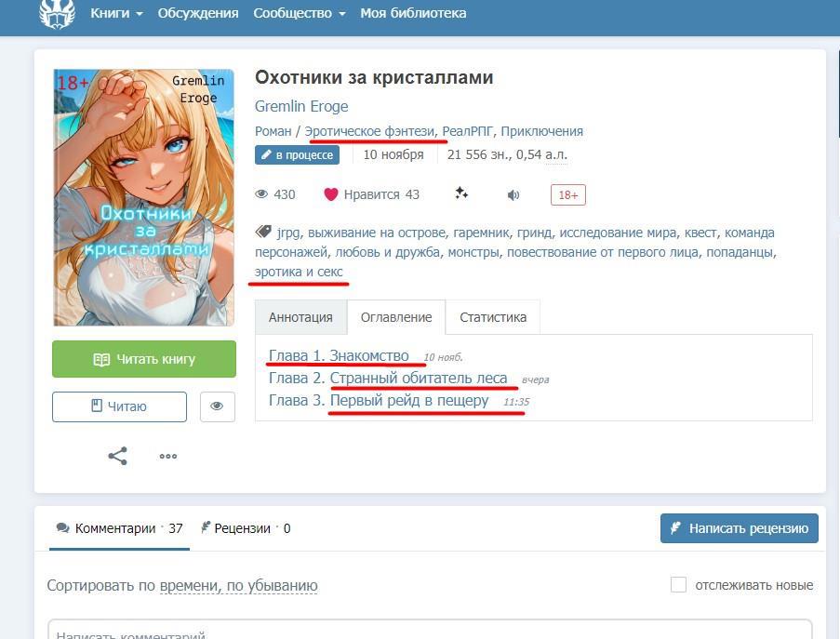Click the share icon below the cover
Screen dimensions: 840x639
click(x=118, y=456)
